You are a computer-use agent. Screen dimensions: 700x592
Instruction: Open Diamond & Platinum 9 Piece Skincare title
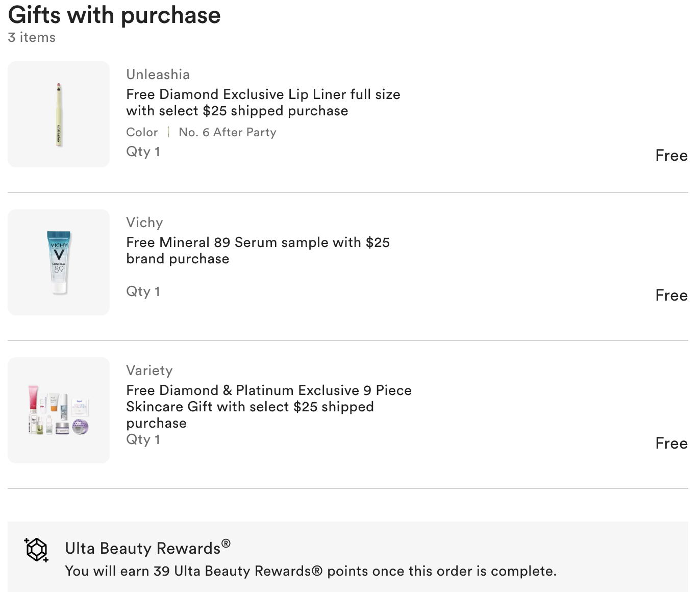tap(268, 406)
